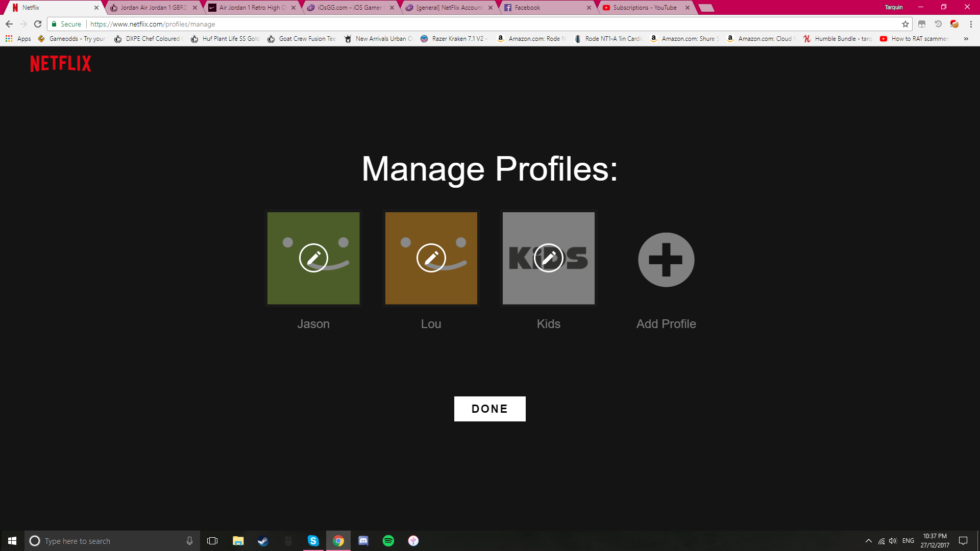Edit the Jason profile pencil icon

[313, 258]
